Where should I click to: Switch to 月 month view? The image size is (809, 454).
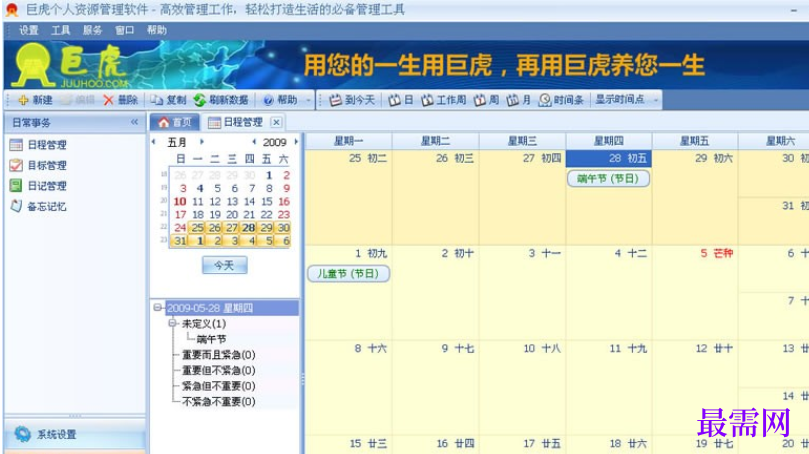coord(519,100)
